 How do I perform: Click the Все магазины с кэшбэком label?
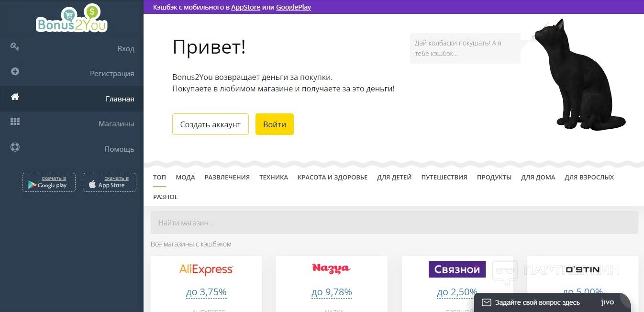(191, 244)
